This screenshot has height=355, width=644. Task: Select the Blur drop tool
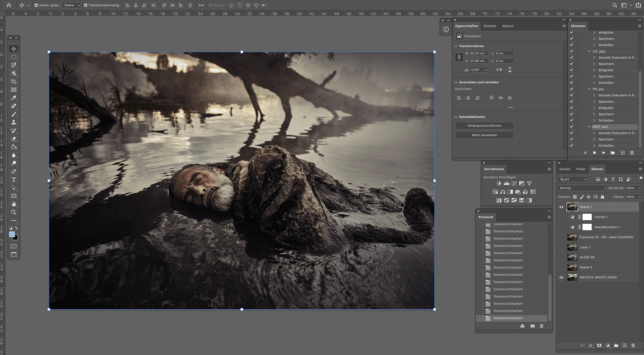14,155
